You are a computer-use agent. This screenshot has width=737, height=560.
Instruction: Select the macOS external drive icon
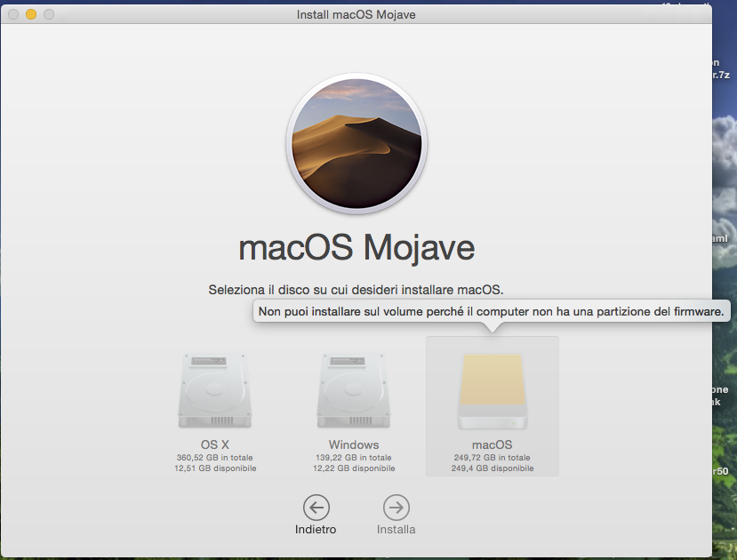(493, 391)
